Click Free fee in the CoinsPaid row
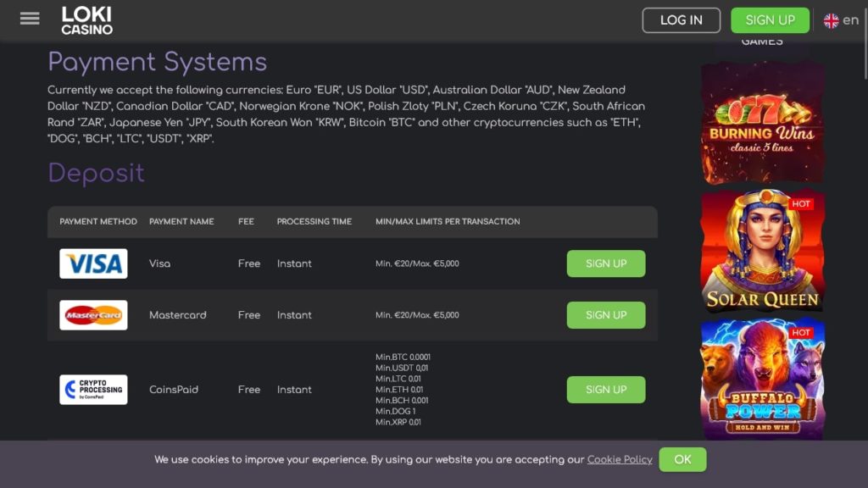This screenshot has width=868, height=488. 249,390
